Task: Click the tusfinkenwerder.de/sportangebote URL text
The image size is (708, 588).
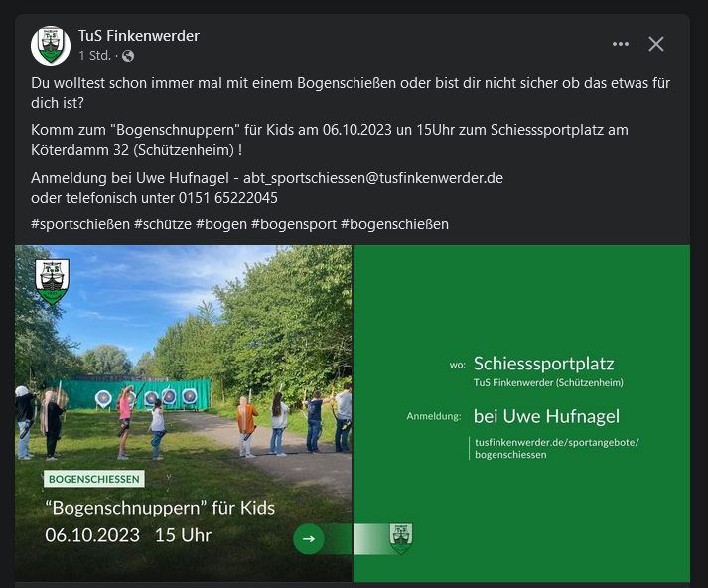Action: click(557, 448)
